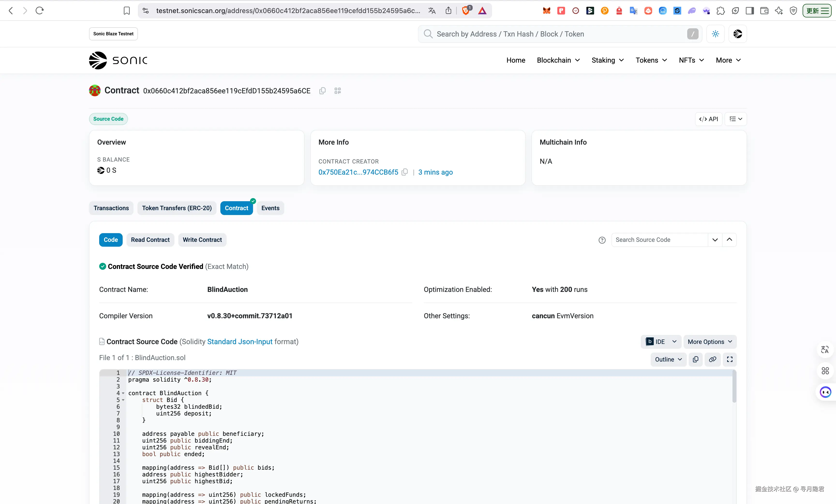Copy the source code file contents
Image resolution: width=836 pixels, height=504 pixels.
695,359
